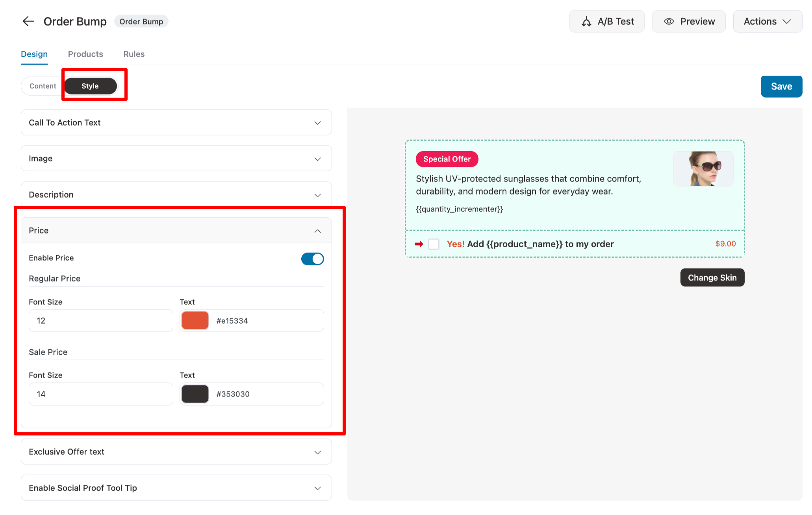Click the Preview eye icon
812x515 pixels.
[669, 21]
